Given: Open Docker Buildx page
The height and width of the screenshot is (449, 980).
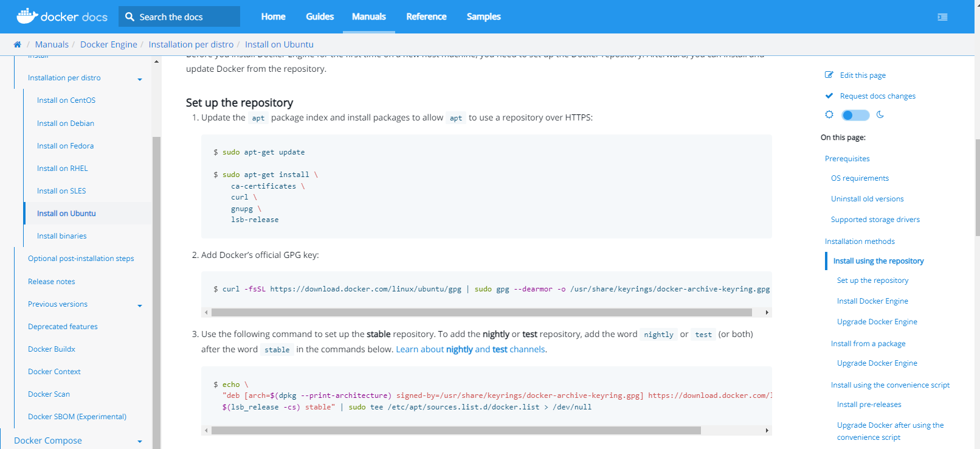Looking at the screenshot, I should pos(52,349).
